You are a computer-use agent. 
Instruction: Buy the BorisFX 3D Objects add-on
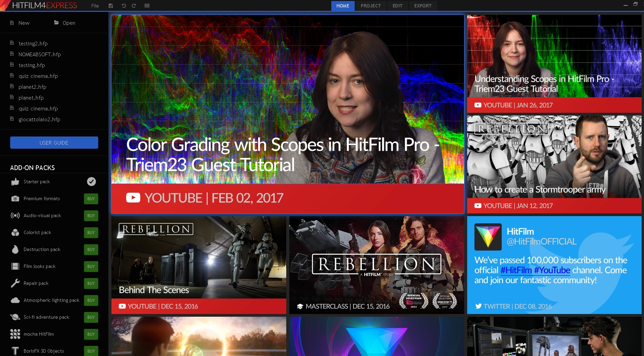91,351
